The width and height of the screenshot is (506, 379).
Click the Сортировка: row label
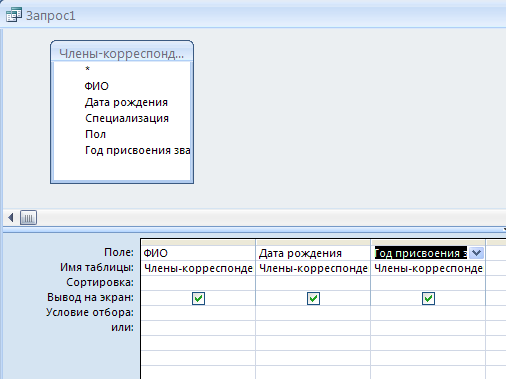[100, 282]
